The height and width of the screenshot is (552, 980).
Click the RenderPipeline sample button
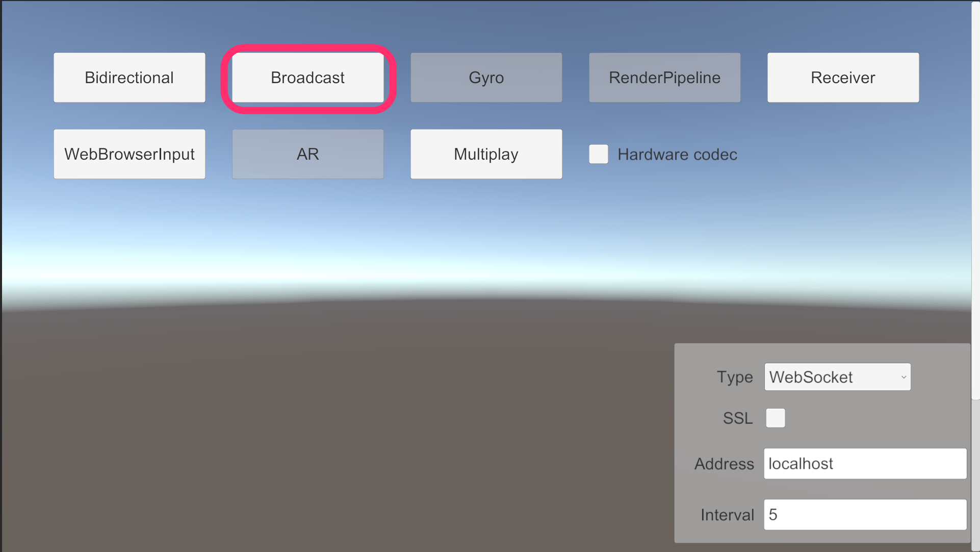(664, 78)
